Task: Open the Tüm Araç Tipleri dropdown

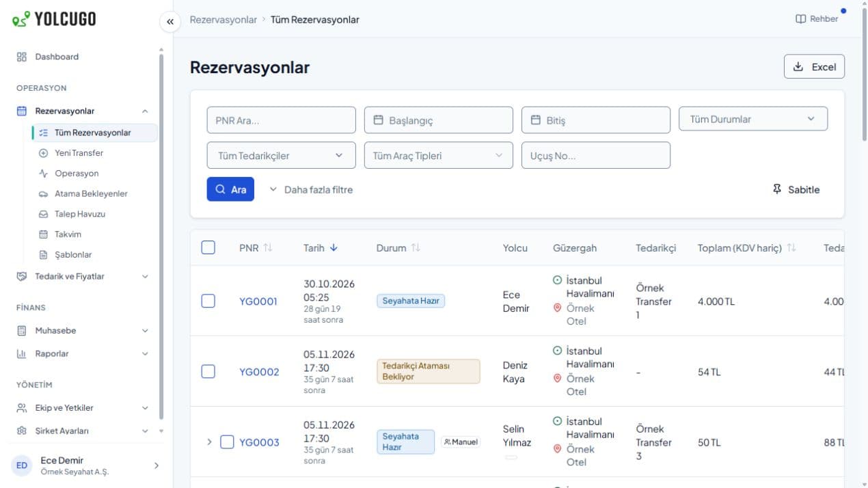Action: click(x=439, y=155)
